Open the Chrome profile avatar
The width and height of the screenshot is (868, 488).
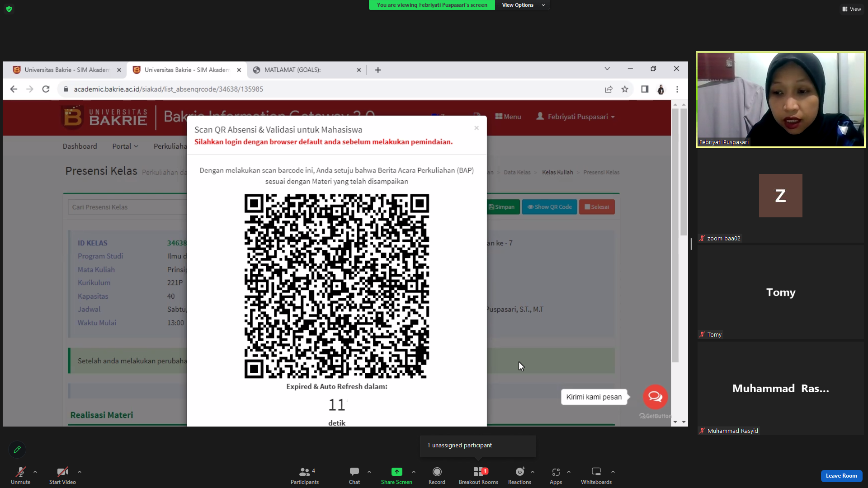(x=661, y=89)
